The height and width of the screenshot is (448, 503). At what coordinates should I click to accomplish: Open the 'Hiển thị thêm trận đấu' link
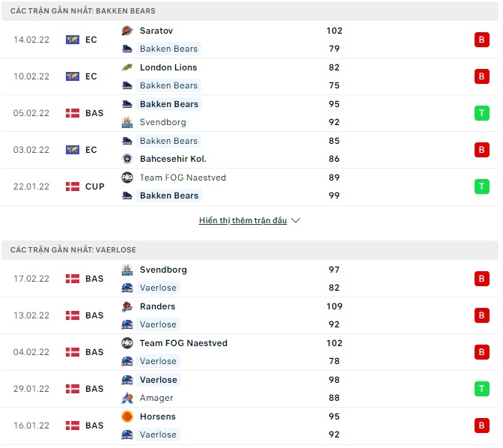(243, 221)
